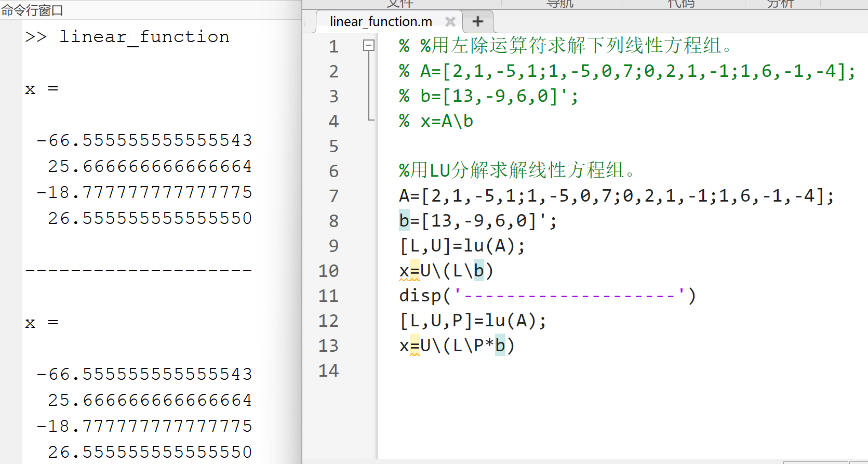
Task: Close the linear_function.m editor tab
Action: [450, 21]
